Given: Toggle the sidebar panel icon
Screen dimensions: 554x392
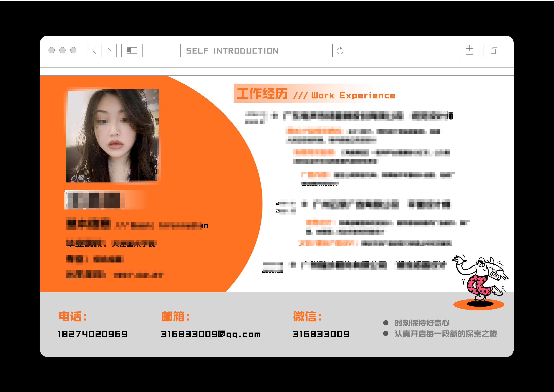Looking at the screenshot, I should 132,50.
